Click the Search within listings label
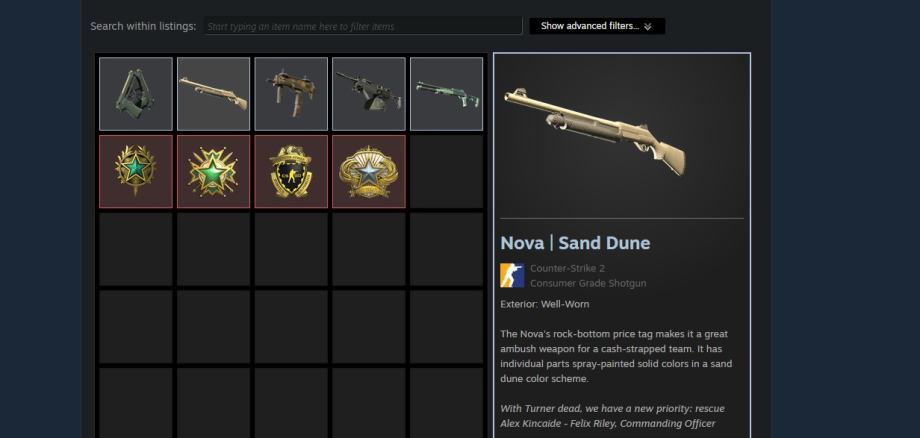The width and height of the screenshot is (920, 438). (143, 26)
